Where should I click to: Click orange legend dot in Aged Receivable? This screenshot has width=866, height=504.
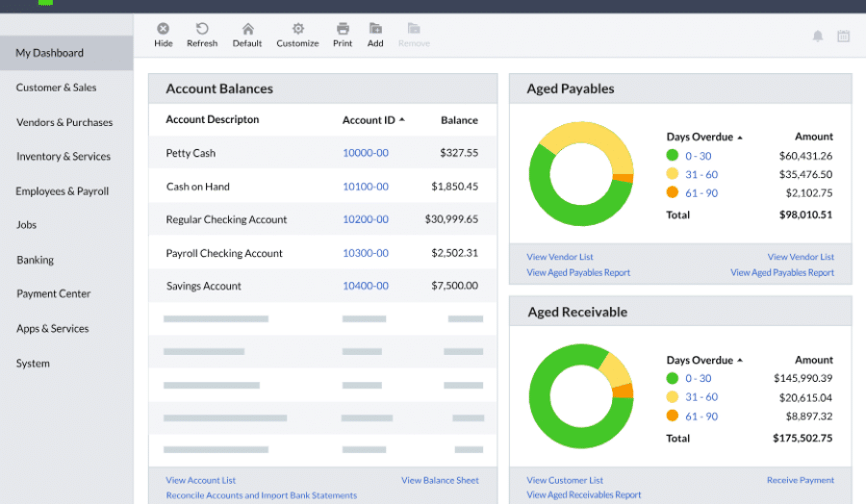[673, 416]
